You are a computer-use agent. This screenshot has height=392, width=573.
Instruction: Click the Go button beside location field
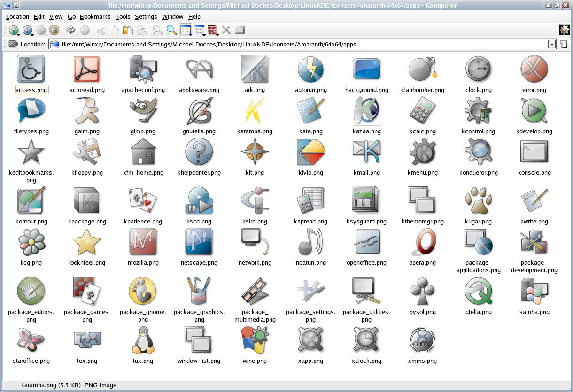click(x=563, y=44)
